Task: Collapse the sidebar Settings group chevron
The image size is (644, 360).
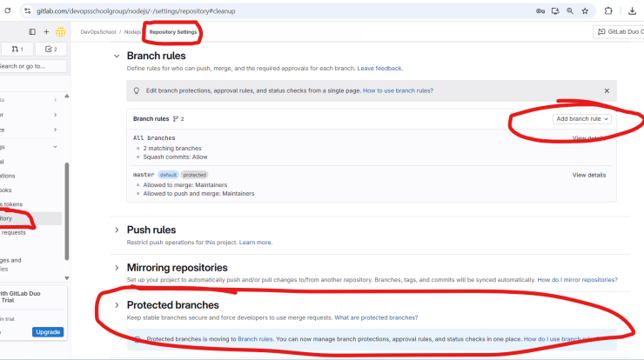Action: tap(55, 147)
